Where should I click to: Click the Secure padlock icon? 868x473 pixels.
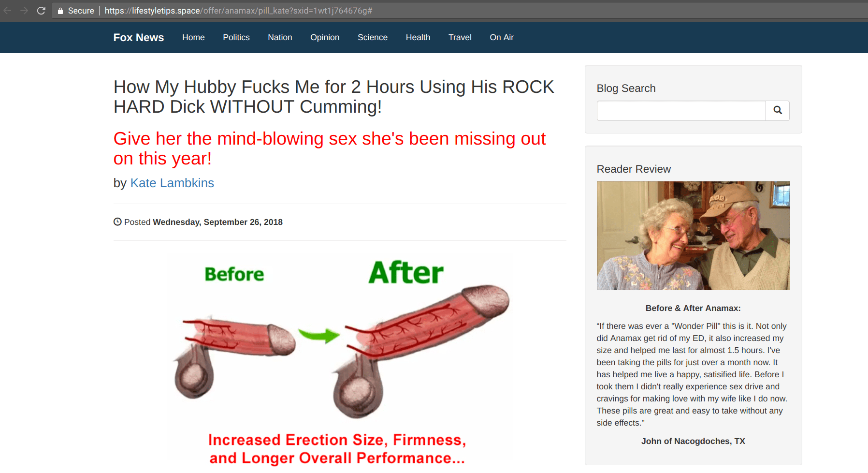[x=60, y=11]
